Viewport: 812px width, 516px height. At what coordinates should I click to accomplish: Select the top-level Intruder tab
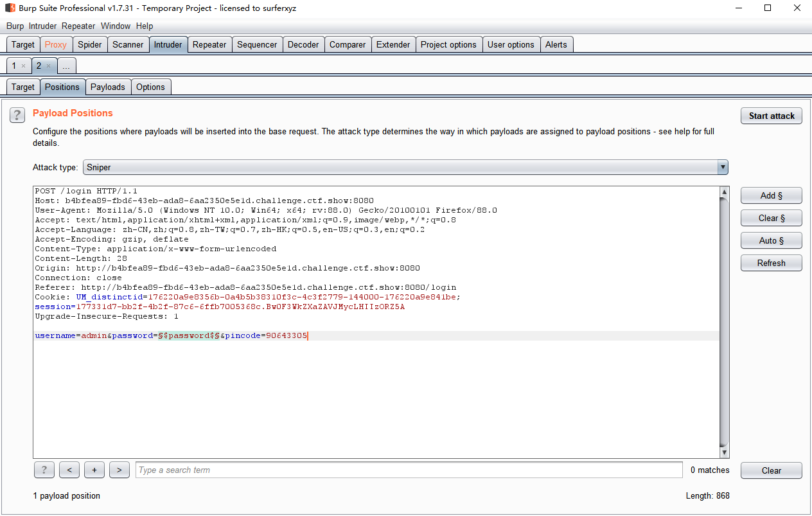click(x=168, y=44)
